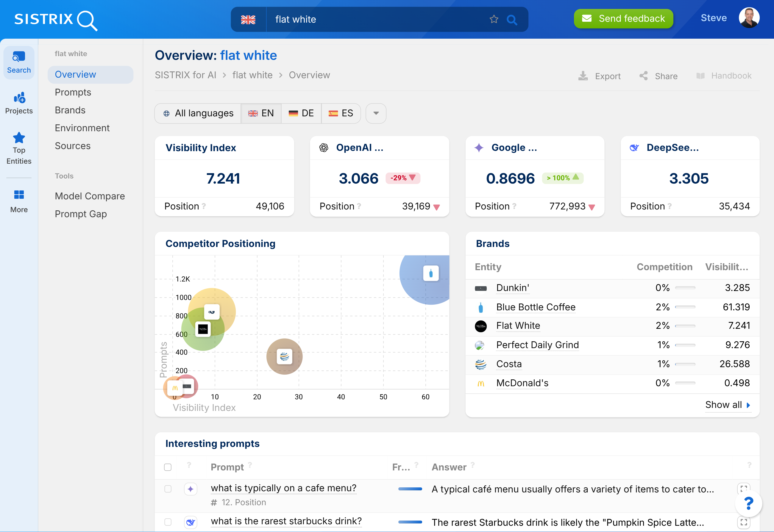Click the flat white search input field
Screen dimensions: 774x532
(x=376, y=19)
